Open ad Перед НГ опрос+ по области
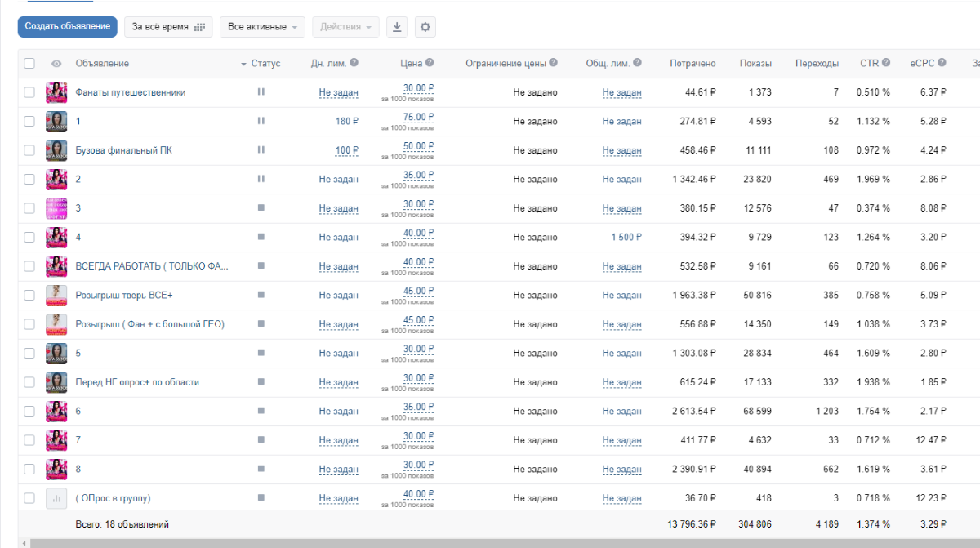The width and height of the screenshot is (980, 548). 137,382
